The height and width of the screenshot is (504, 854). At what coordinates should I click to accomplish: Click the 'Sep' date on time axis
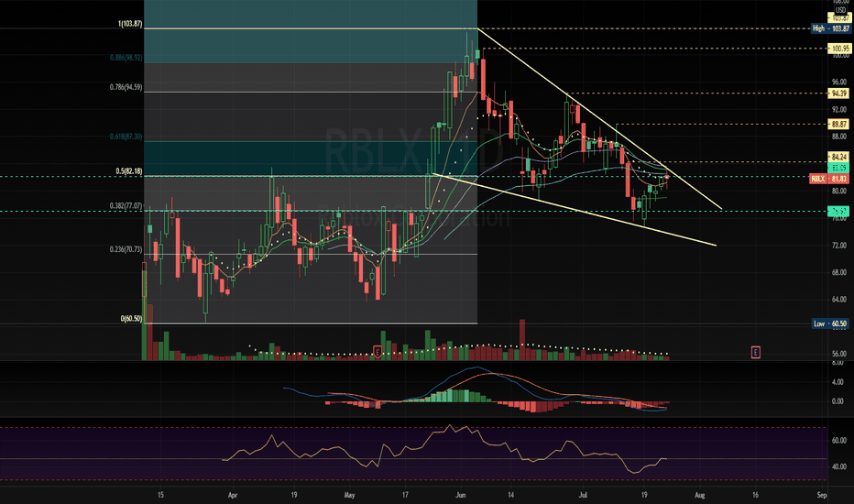click(822, 495)
